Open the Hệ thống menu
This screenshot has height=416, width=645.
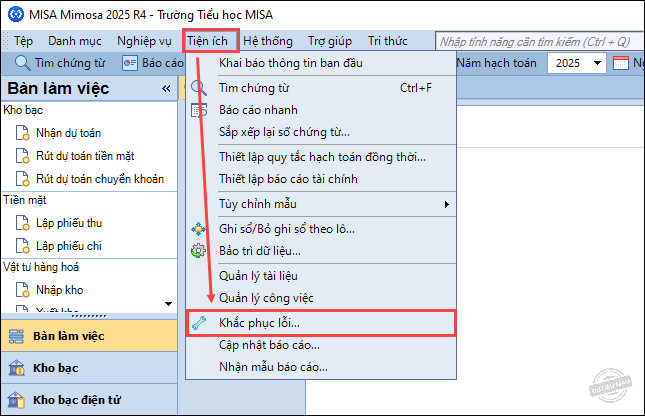268,41
